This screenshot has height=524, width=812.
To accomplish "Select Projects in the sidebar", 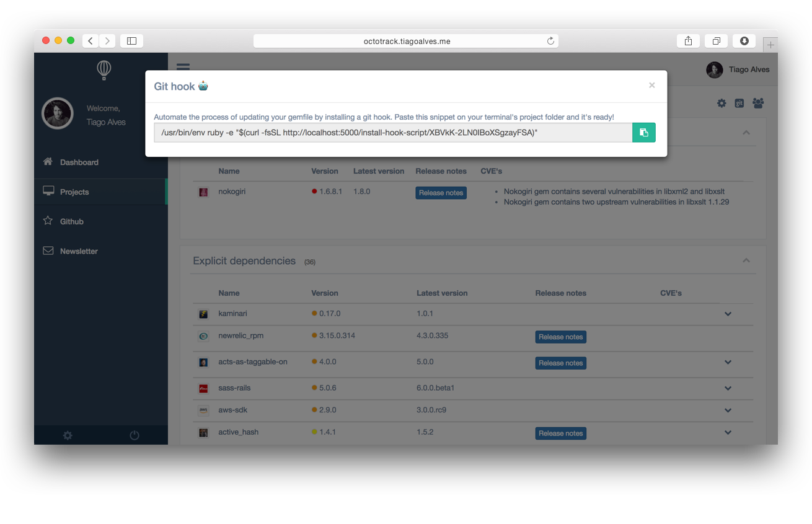I will tap(101, 192).
